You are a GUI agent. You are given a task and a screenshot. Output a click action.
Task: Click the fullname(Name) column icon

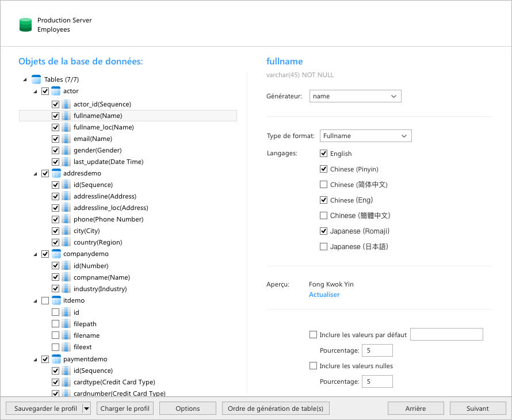pyautogui.click(x=66, y=116)
